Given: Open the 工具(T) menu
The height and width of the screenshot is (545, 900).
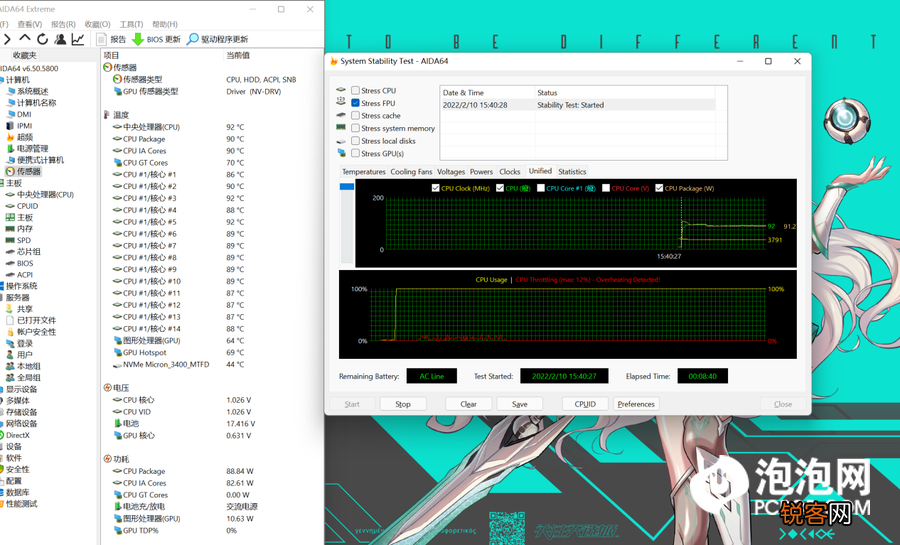Looking at the screenshot, I should pyautogui.click(x=131, y=24).
